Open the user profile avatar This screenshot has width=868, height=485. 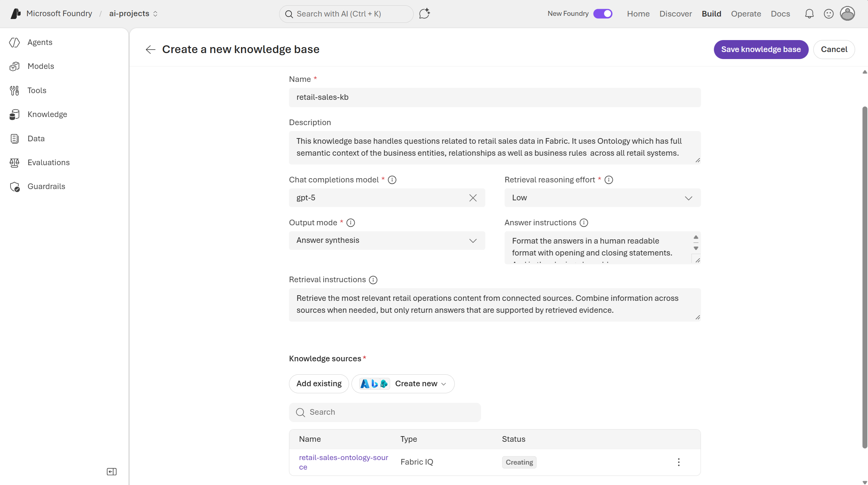(847, 14)
